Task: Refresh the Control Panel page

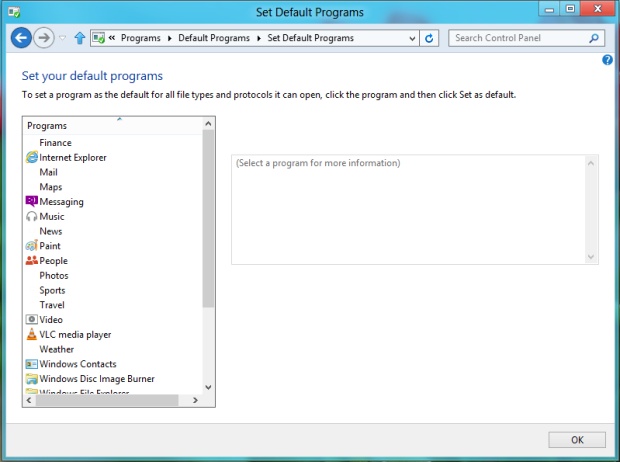Action: [429, 38]
